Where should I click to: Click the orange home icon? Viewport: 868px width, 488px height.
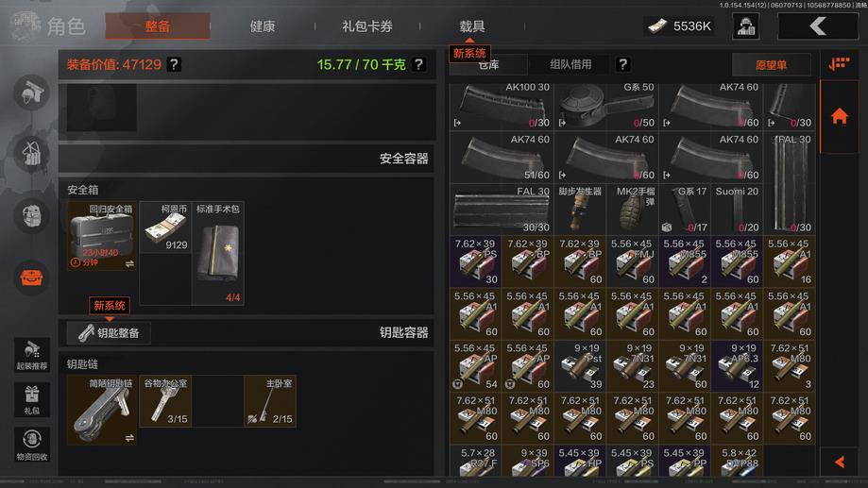(x=840, y=116)
